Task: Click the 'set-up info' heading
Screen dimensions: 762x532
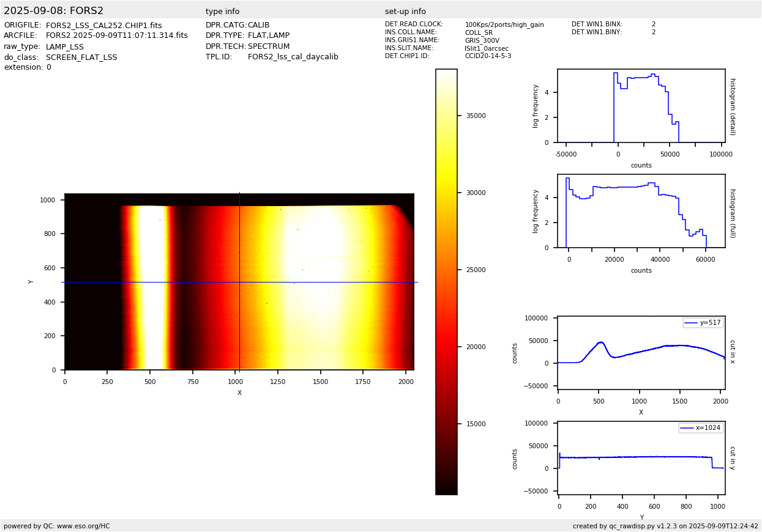Action: (x=405, y=12)
